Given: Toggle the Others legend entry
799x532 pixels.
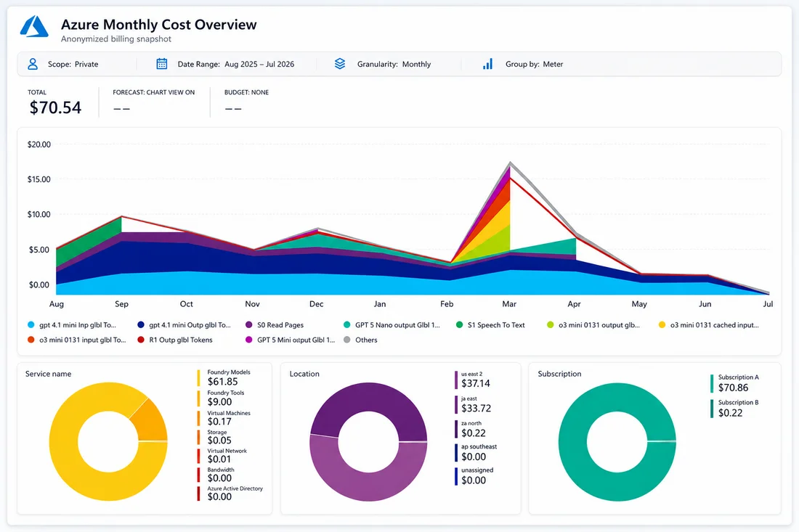Looking at the screenshot, I should 361,340.
